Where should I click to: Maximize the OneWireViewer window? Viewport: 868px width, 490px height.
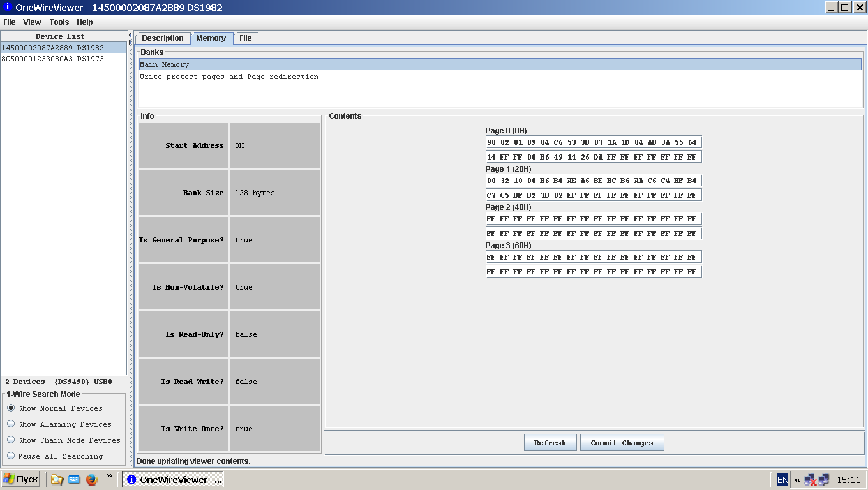(x=844, y=8)
